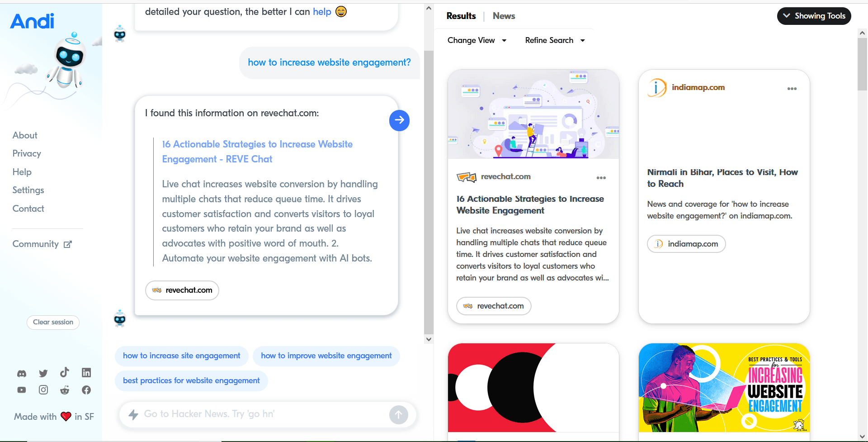Open the LinkedIn social icon

point(86,372)
